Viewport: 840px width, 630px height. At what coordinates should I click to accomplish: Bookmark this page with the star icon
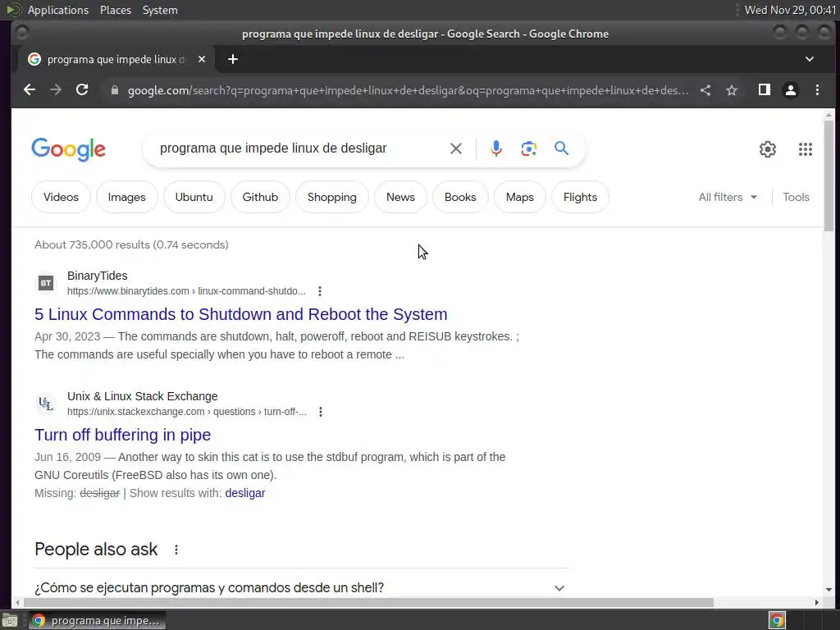(x=732, y=90)
